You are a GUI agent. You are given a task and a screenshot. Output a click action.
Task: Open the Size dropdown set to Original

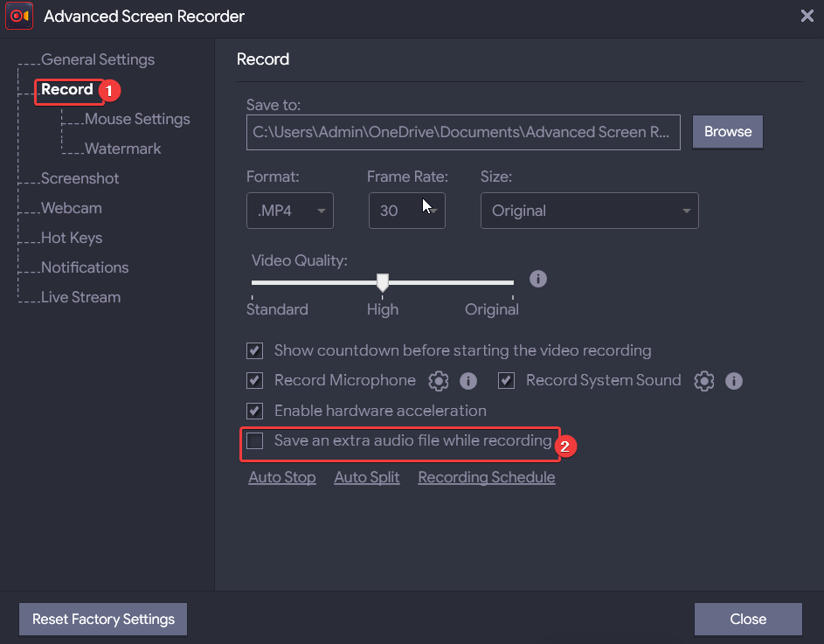point(589,211)
